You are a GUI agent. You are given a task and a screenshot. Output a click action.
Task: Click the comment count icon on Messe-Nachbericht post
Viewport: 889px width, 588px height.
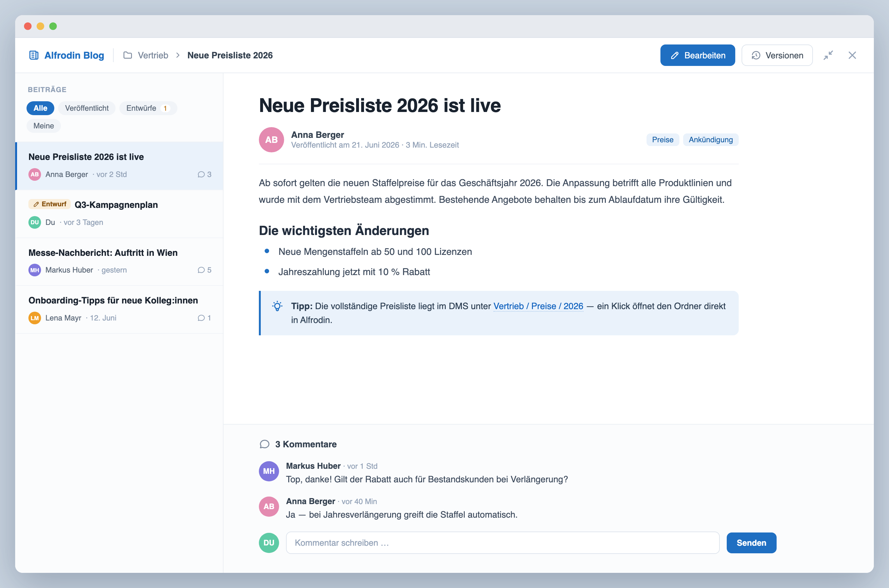(201, 270)
